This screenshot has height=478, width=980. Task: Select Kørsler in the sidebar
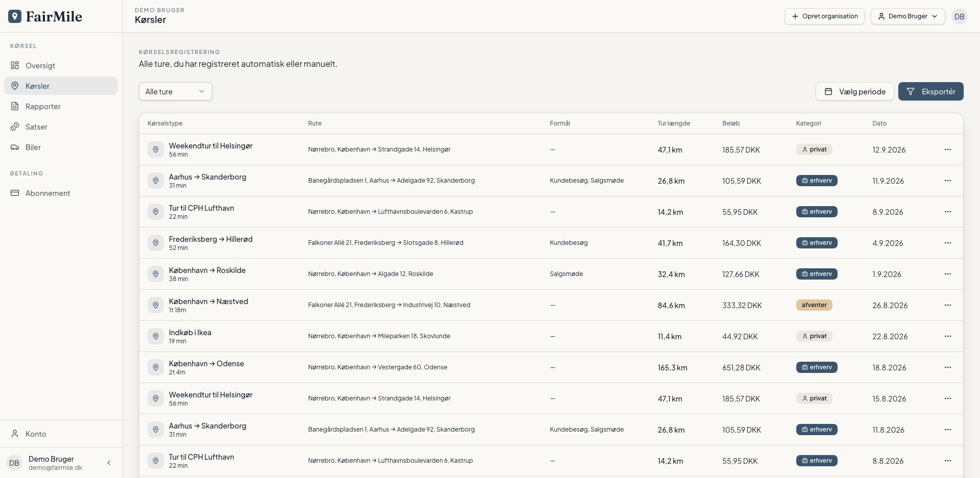(61, 86)
